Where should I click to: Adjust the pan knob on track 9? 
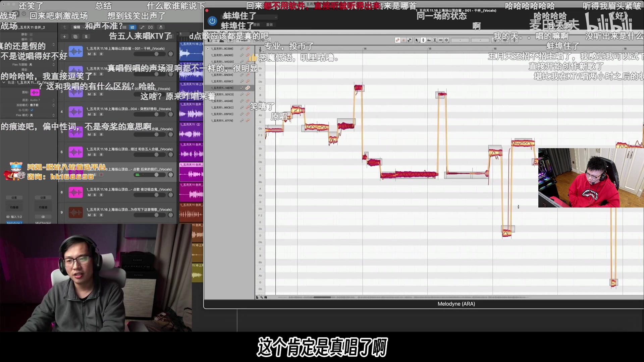pyautogui.click(x=171, y=215)
